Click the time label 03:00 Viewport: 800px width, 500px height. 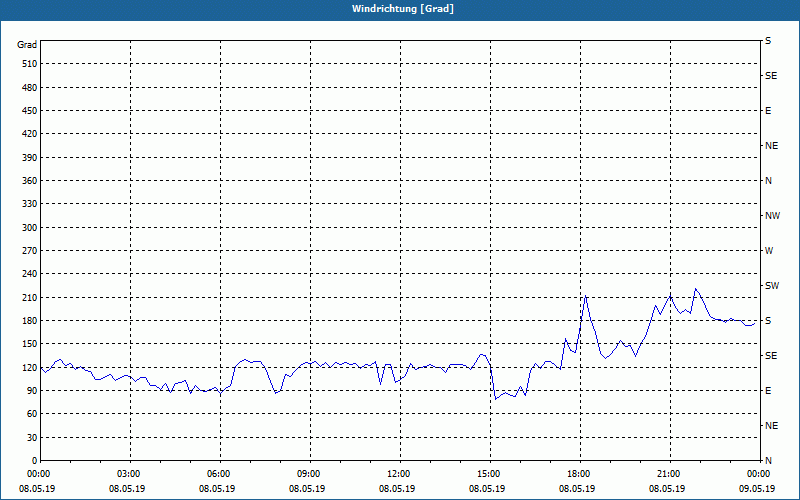(x=130, y=474)
